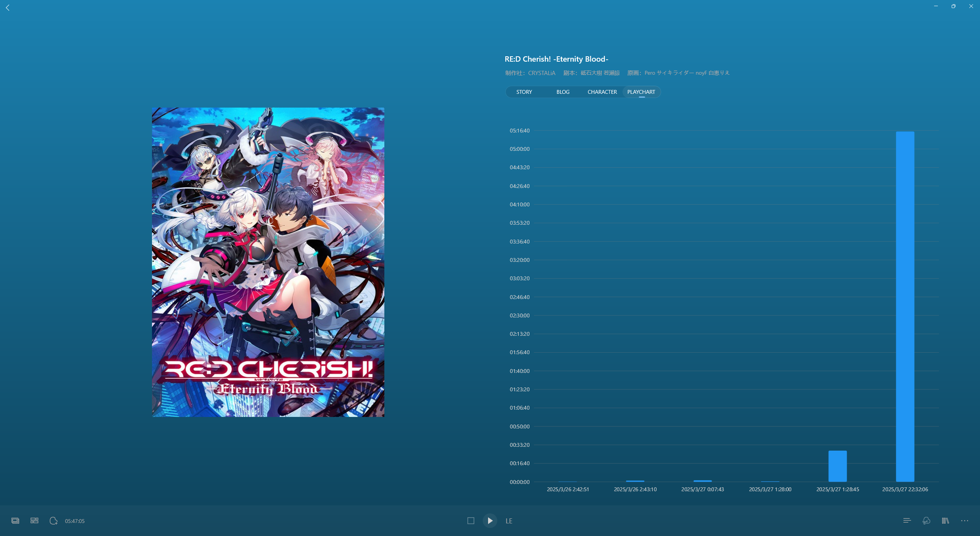Image resolution: width=980 pixels, height=536 pixels.
Task: Click the 2025/3/27 1:28:00 axis label
Action: pyautogui.click(x=770, y=489)
